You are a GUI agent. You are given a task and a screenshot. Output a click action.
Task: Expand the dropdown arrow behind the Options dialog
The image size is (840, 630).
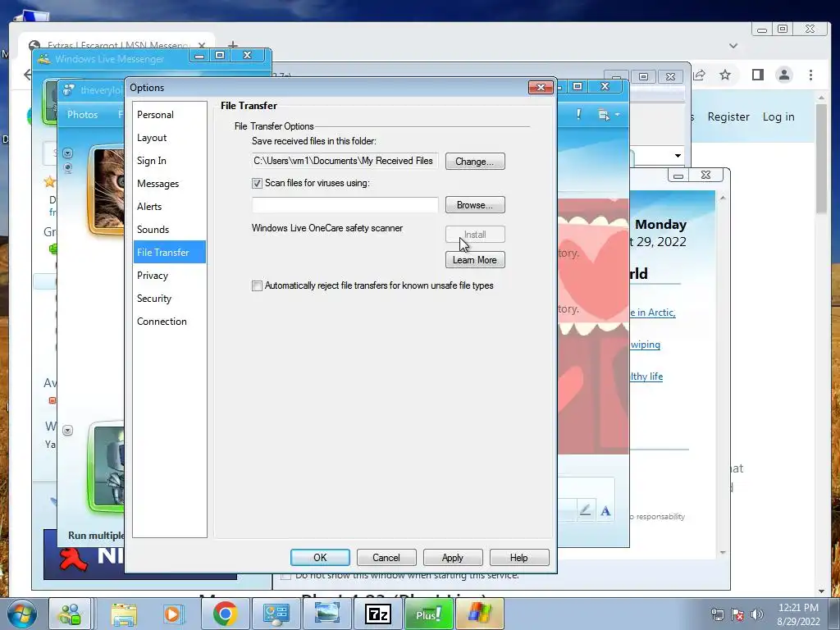pyautogui.click(x=678, y=156)
